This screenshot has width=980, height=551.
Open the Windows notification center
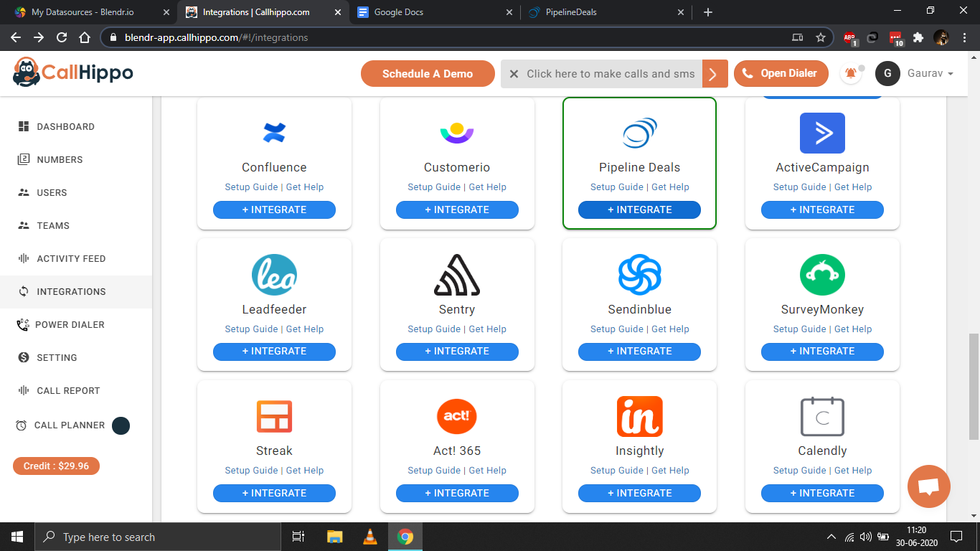pos(956,537)
